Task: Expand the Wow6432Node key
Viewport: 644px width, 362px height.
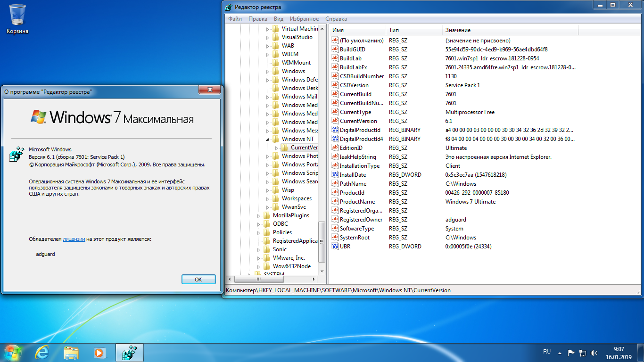Action: 259,267
